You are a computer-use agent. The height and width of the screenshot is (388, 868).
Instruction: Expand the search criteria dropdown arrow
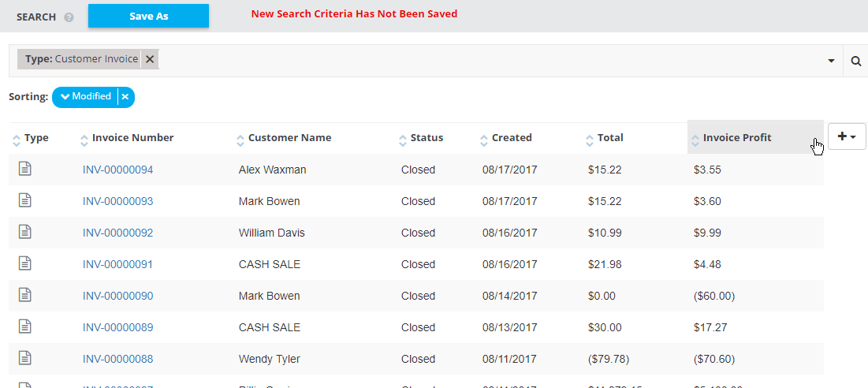point(831,61)
